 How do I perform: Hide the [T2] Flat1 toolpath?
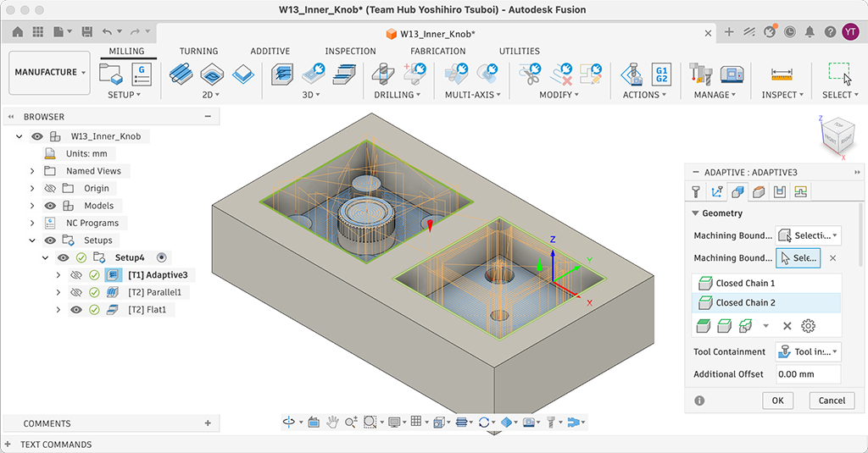[x=75, y=309]
